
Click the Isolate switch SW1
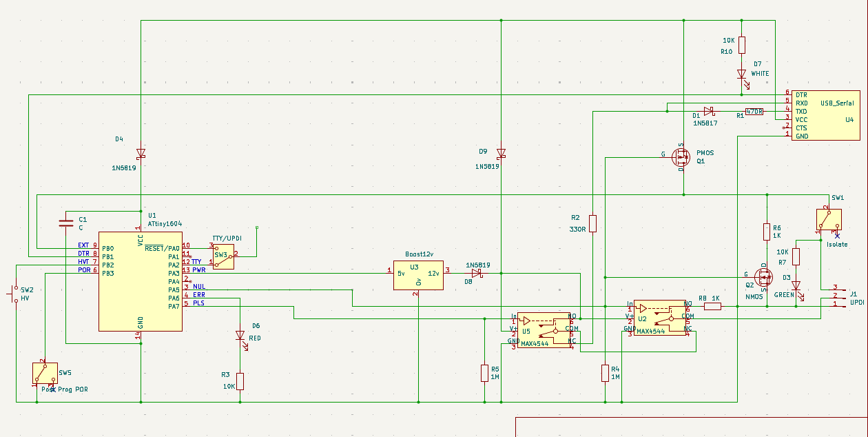(829, 219)
